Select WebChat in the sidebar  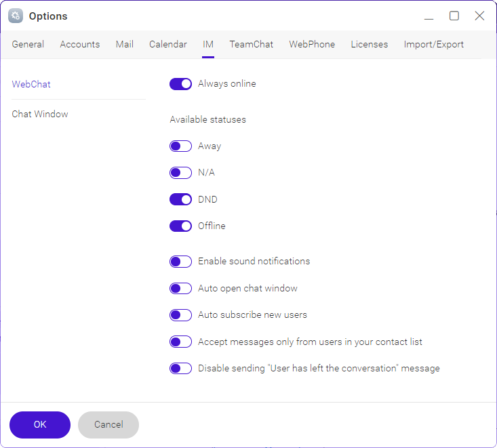coord(31,84)
